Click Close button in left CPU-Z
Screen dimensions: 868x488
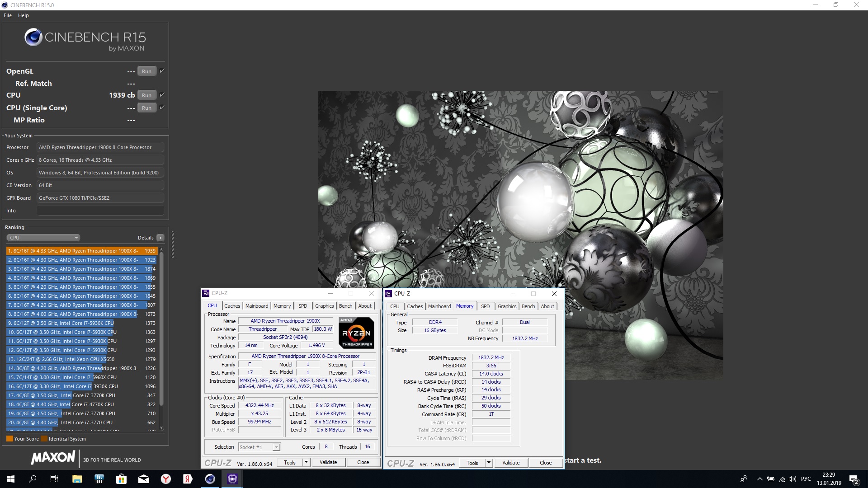point(363,462)
